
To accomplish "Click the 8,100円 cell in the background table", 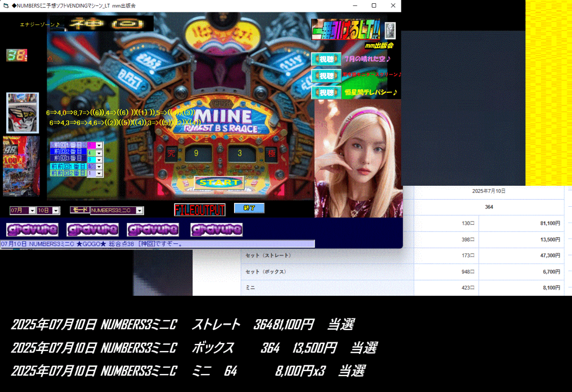I will (x=521, y=288).
